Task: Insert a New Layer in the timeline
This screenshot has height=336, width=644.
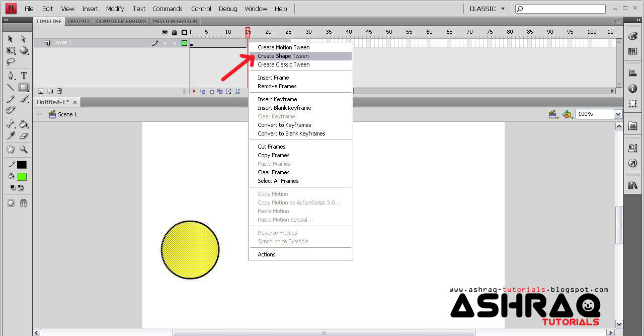Action: [40, 91]
